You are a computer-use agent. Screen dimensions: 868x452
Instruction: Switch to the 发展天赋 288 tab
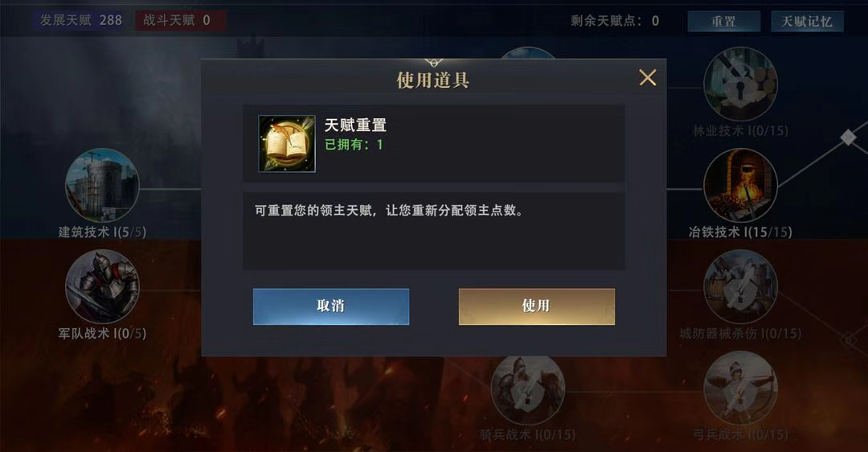81,20
